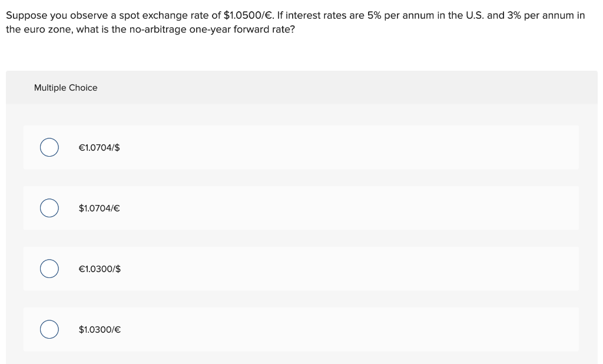Select the €1.0300/$ radio button
603x364 pixels.
tap(49, 269)
